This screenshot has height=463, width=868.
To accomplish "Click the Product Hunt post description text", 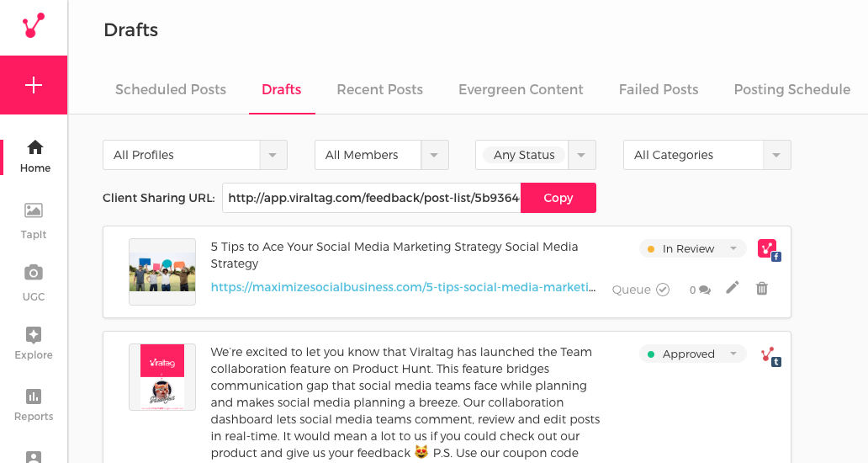I will pyautogui.click(x=405, y=402).
